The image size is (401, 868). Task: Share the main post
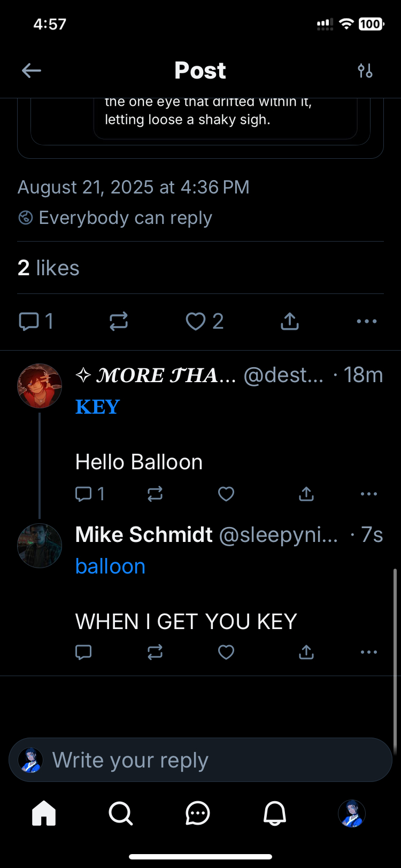(x=290, y=321)
